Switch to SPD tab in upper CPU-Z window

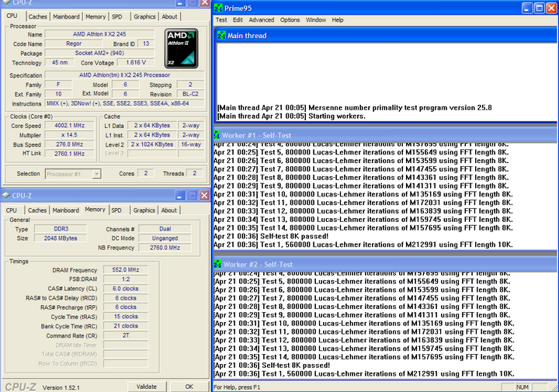click(x=117, y=17)
